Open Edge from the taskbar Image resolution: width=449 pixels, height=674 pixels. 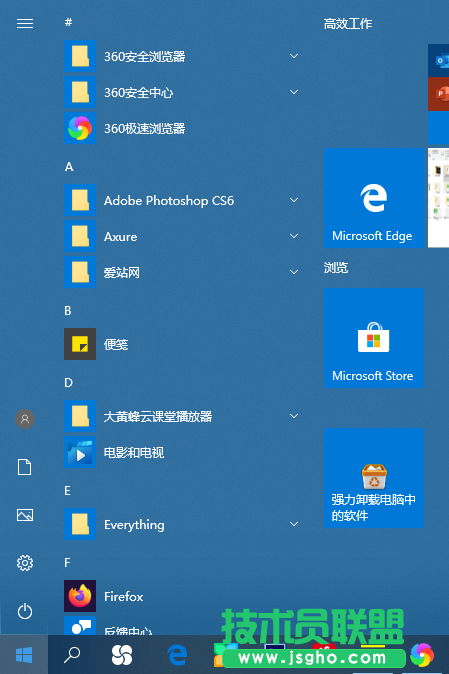[177, 655]
